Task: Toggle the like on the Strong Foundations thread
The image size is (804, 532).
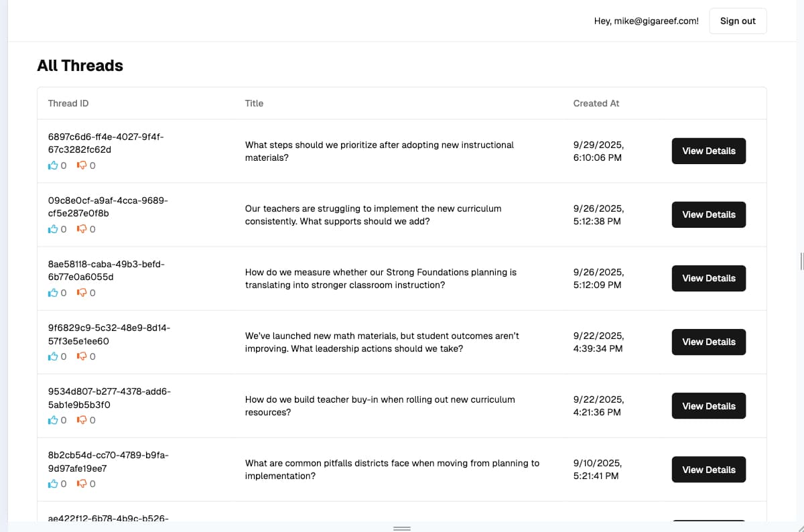Action: coord(54,293)
